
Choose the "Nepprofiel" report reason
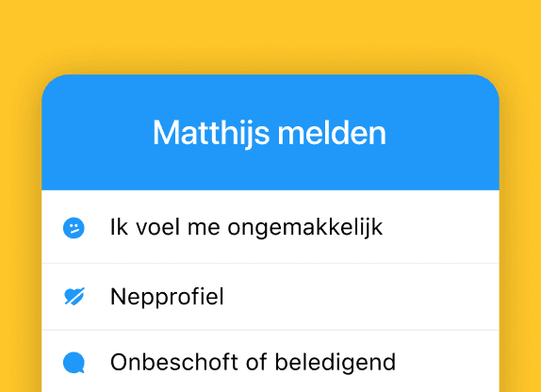point(270,297)
